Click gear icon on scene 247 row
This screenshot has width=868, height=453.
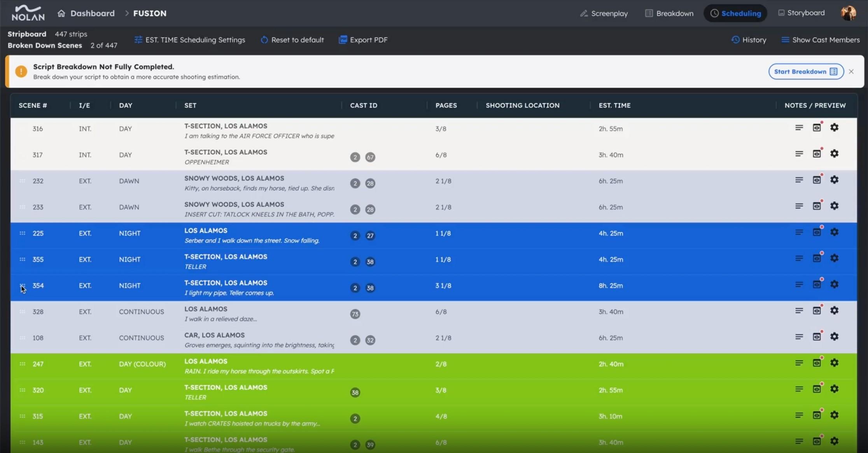[834, 363]
